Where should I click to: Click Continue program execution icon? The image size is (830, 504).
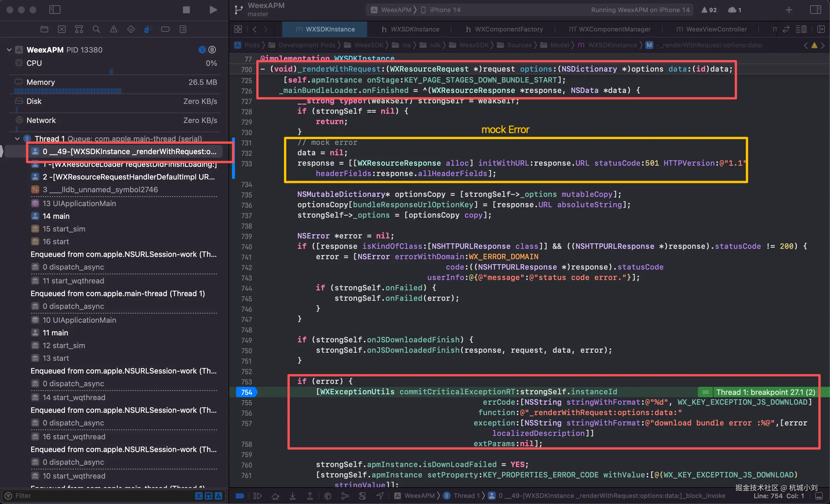(x=258, y=496)
